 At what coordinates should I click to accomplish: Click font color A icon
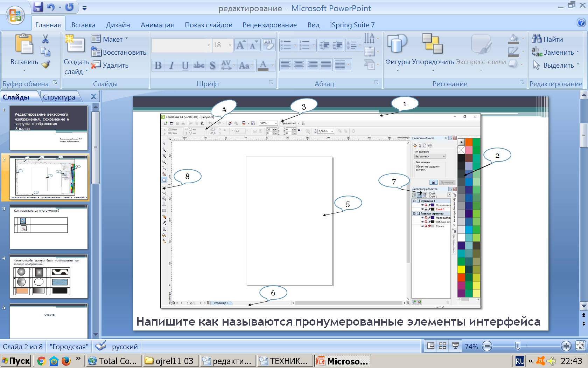(x=263, y=66)
